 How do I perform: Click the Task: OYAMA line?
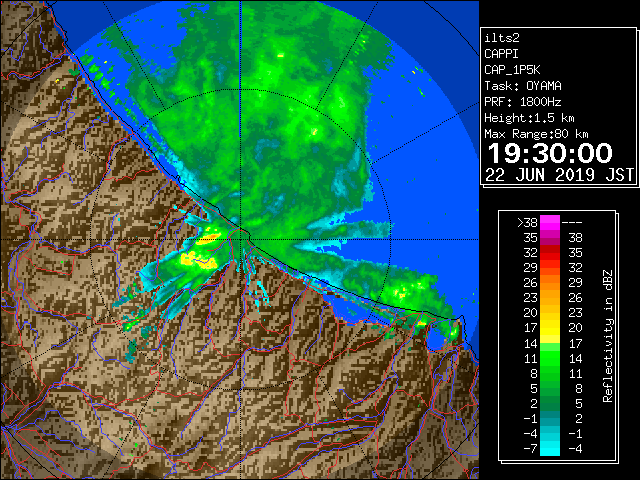click(523, 86)
